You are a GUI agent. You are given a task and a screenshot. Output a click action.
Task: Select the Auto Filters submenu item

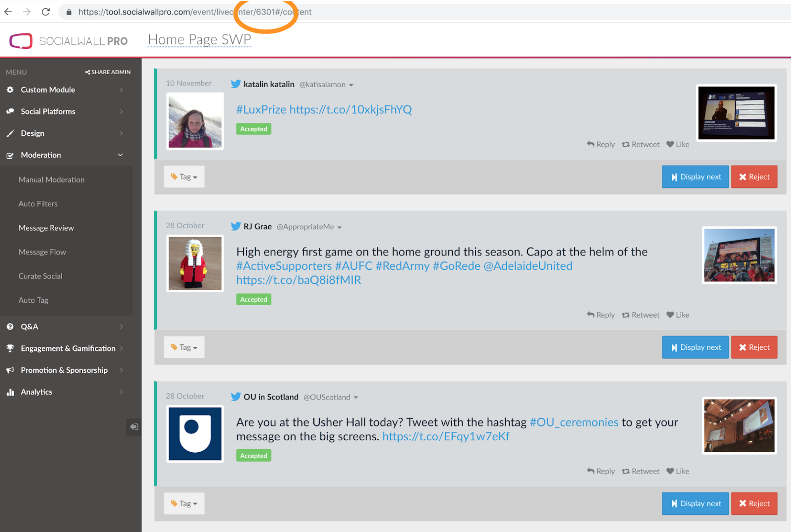(x=38, y=204)
